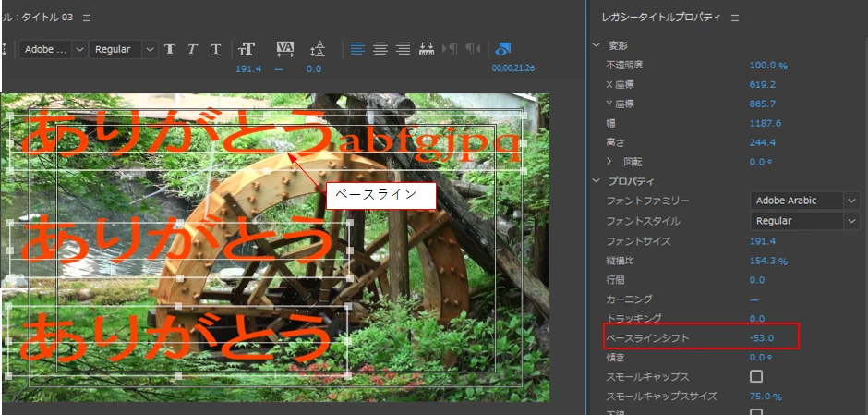The image size is (868, 415).
Task: Open the フォントファミリー Adobe Arabic dropdown
Action: pos(805,201)
